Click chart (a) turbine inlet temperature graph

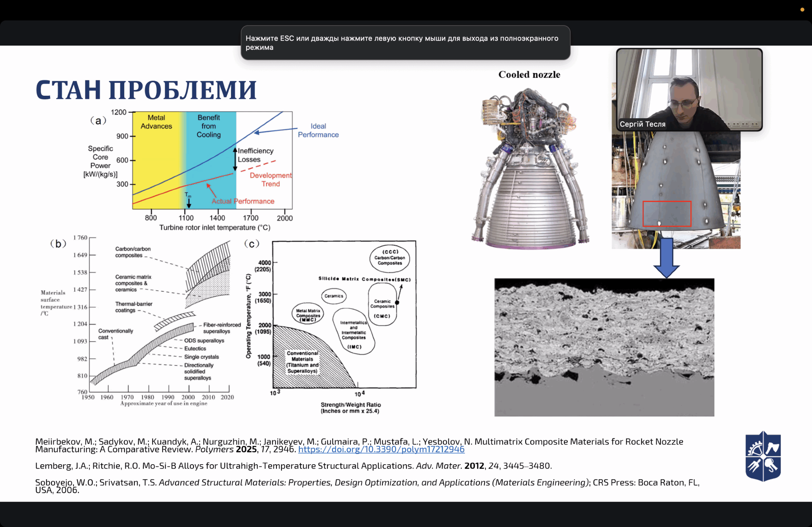(212, 160)
